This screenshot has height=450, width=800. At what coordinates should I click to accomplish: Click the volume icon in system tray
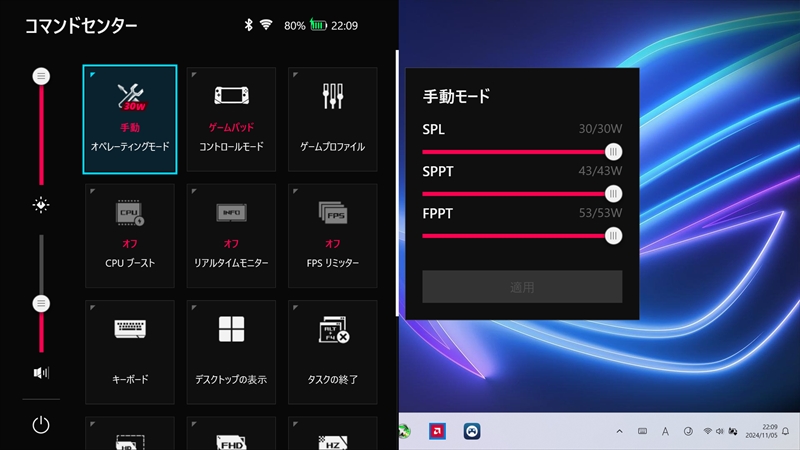pyautogui.click(x=719, y=432)
